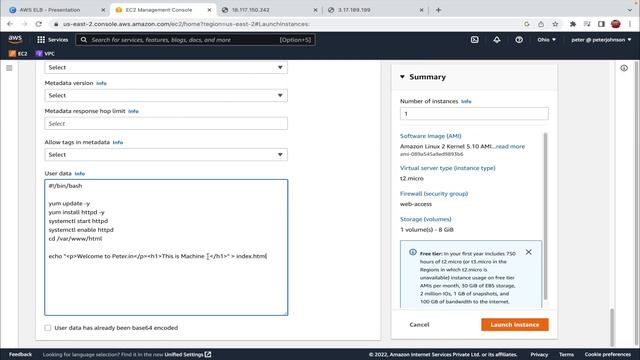Open the peter @ peterjohnson account menu

tap(601, 40)
